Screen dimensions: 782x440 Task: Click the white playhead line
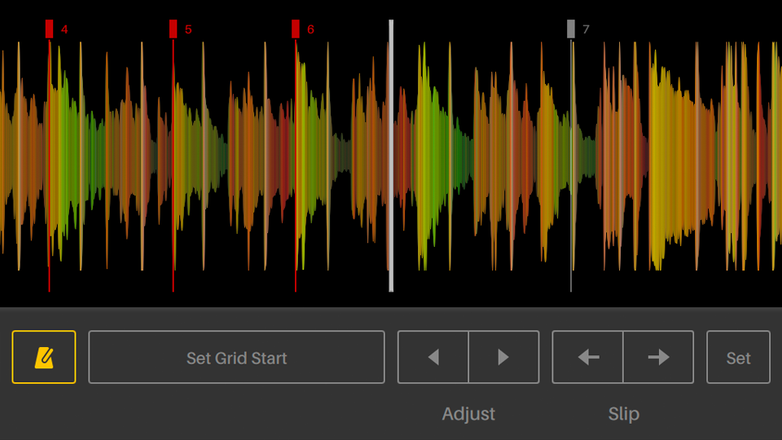point(391,156)
